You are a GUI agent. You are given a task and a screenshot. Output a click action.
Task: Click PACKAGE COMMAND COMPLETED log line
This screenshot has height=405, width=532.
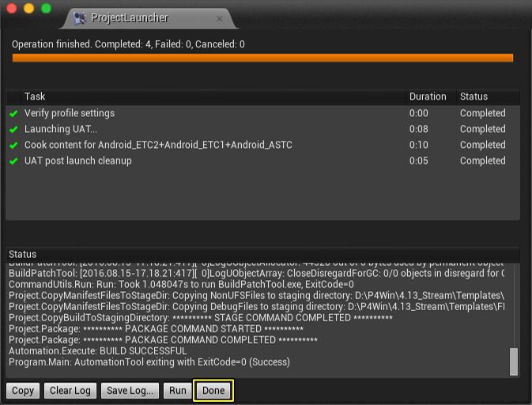click(x=163, y=340)
